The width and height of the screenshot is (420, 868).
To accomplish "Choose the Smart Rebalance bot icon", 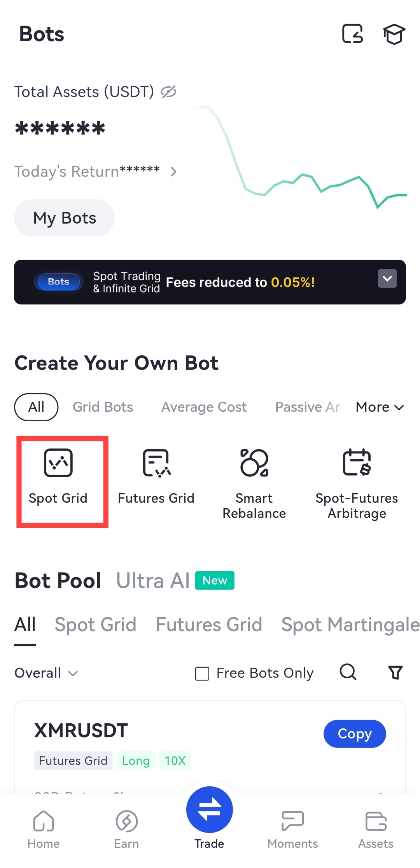I will pos(254,463).
